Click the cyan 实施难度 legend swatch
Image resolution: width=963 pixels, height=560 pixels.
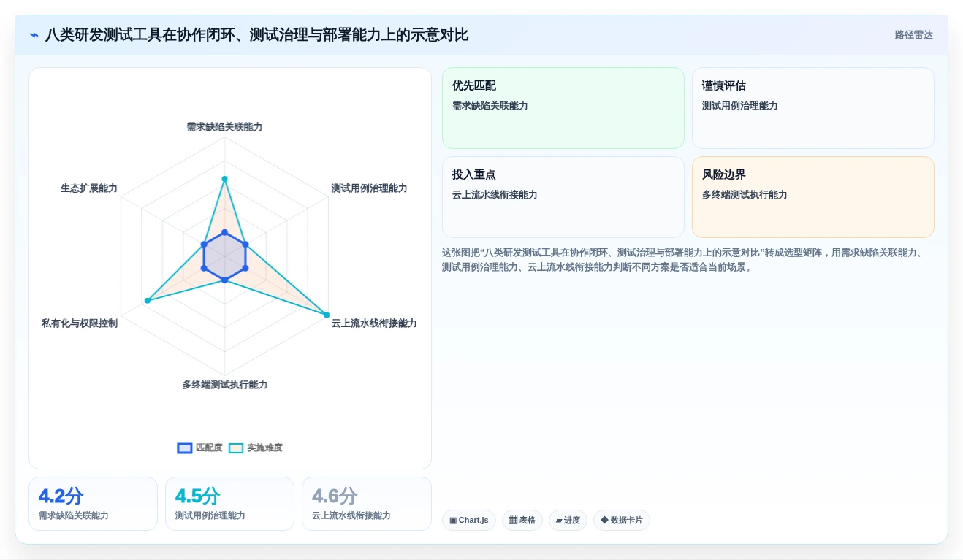pos(236,448)
